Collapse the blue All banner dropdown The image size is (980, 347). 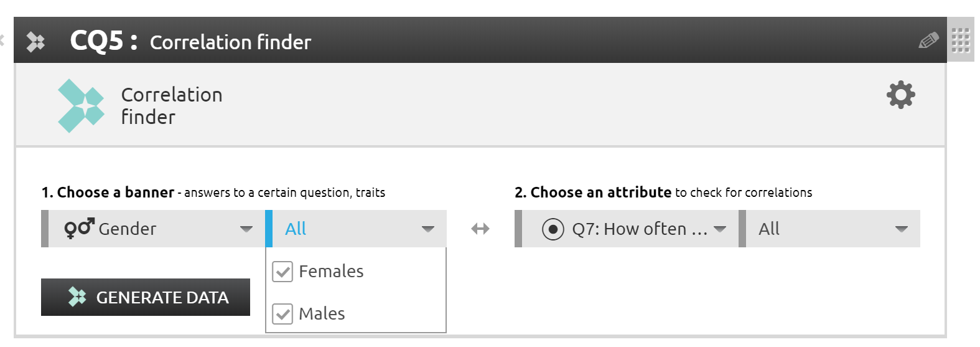coord(427,229)
